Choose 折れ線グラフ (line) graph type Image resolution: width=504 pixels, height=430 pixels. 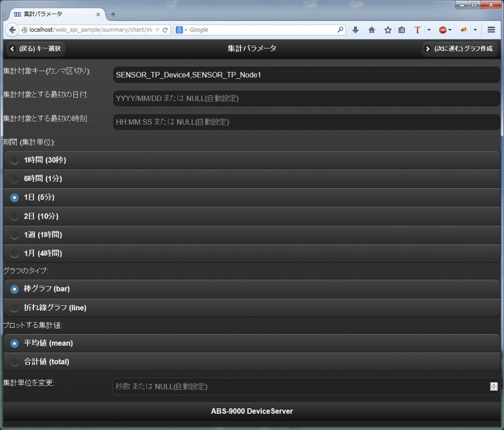point(252,308)
